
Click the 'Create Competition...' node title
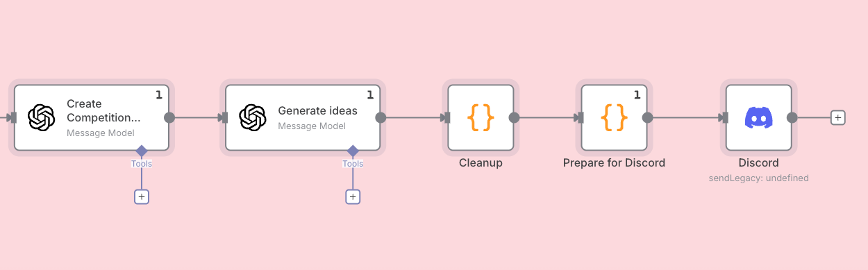[103, 110]
